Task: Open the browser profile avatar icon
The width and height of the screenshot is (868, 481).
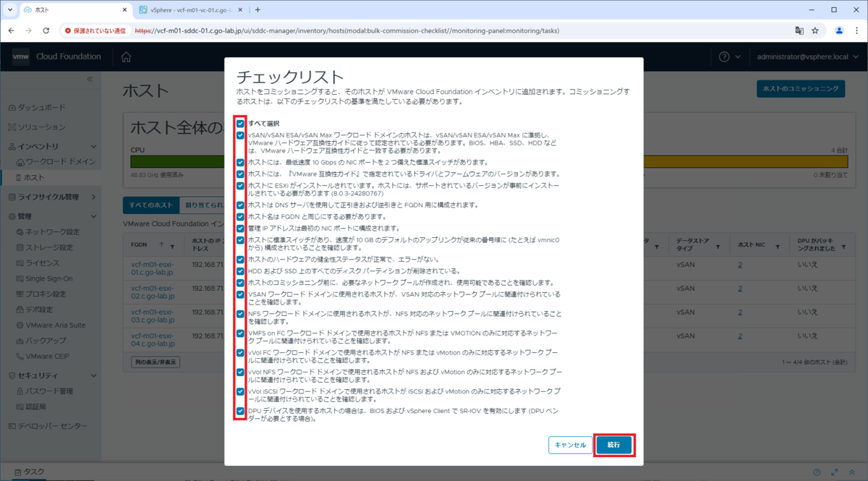Action: pyautogui.click(x=839, y=31)
